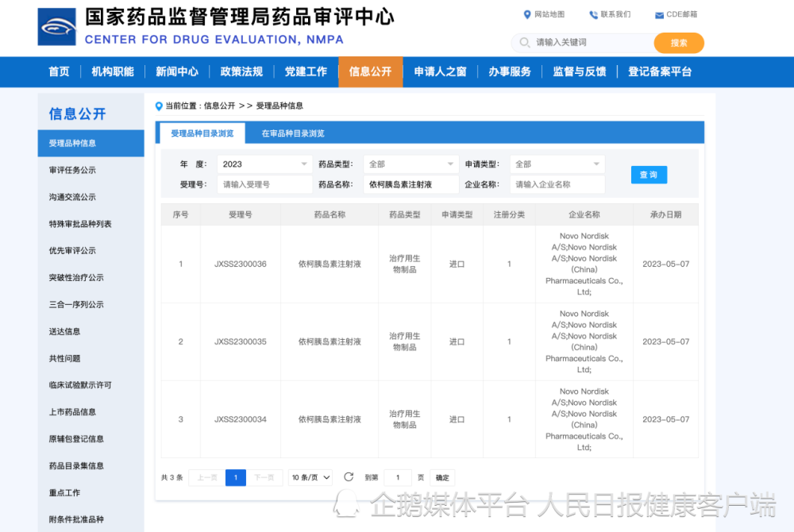Click 受理号 JXSS2300034 in the table
794x532 pixels.
click(240, 419)
